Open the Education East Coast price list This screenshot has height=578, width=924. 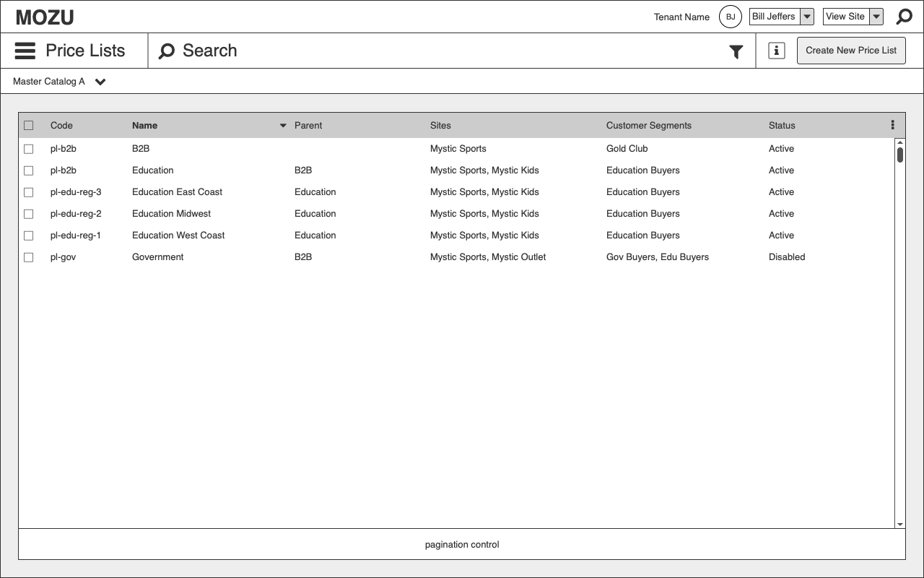click(x=177, y=192)
